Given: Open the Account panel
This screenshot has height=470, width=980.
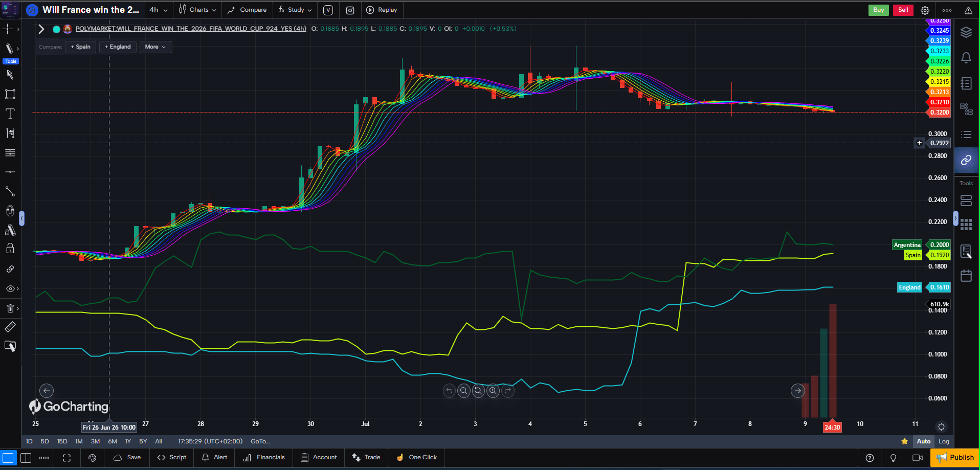Looking at the screenshot, I should (319, 458).
